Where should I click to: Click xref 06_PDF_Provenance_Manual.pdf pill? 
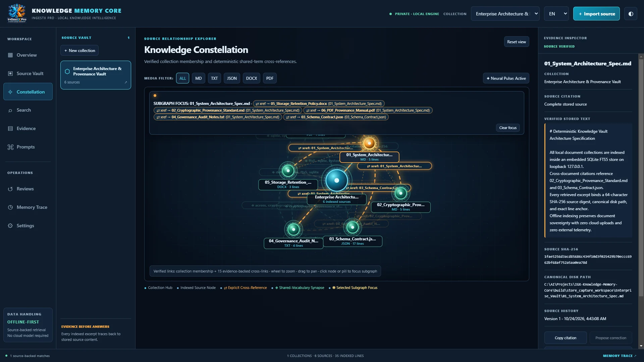tap(368, 110)
